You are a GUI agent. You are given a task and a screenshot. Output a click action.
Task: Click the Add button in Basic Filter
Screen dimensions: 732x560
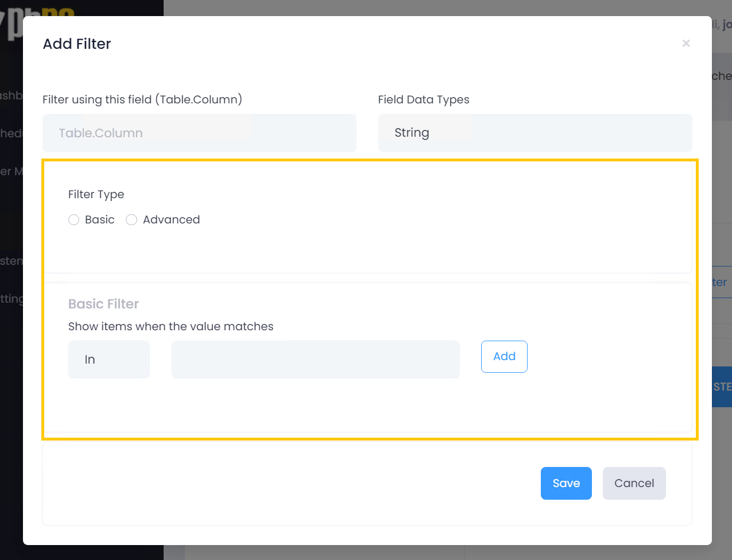(x=504, y=356)
